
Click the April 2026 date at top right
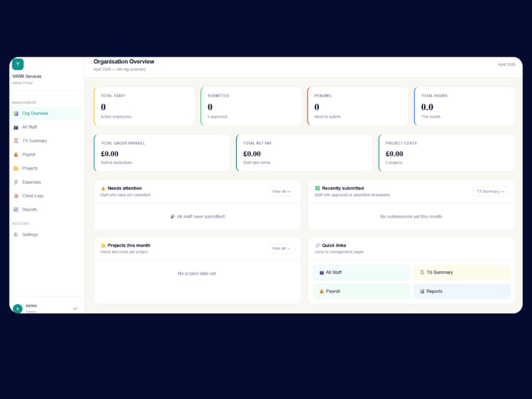coord(506,64)
